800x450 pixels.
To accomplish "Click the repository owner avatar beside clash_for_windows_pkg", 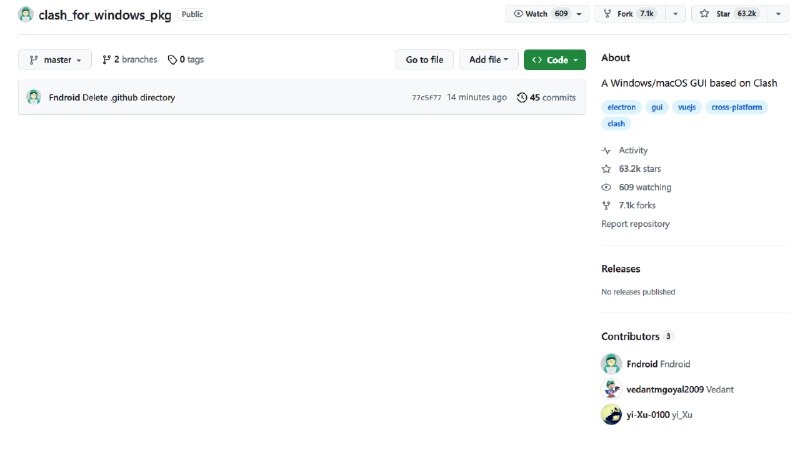I will 26,15.
